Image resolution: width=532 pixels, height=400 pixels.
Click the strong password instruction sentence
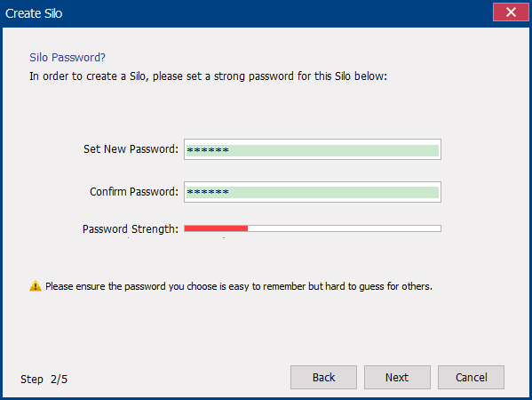point(209,76)
